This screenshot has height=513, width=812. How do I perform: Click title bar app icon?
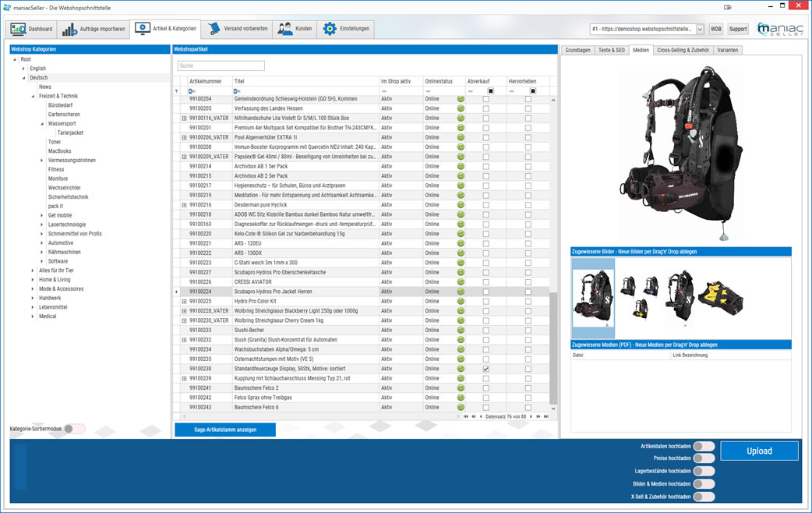7,8
